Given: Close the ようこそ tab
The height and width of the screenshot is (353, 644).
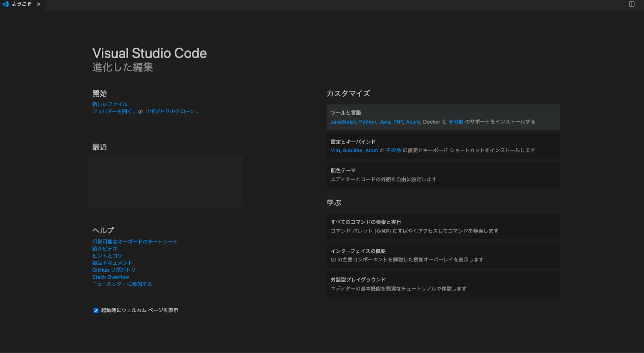Looking at the screenshot, I should 39,4.
